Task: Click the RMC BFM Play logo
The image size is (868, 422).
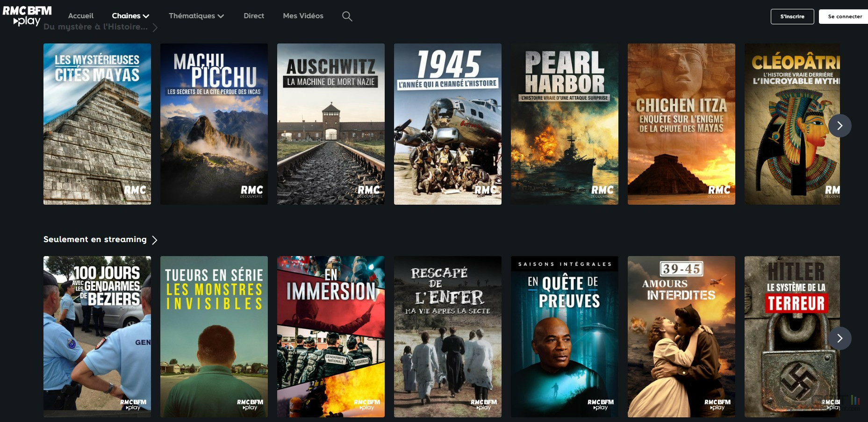Action: [27, 16]
